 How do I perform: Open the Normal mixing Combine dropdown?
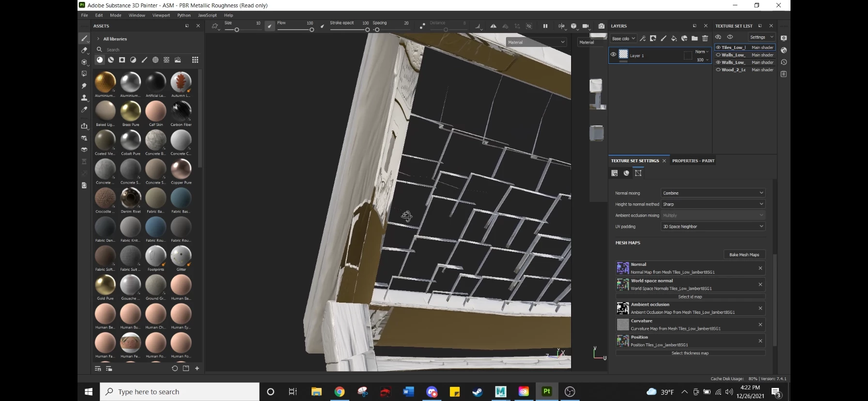pos(713,193)
